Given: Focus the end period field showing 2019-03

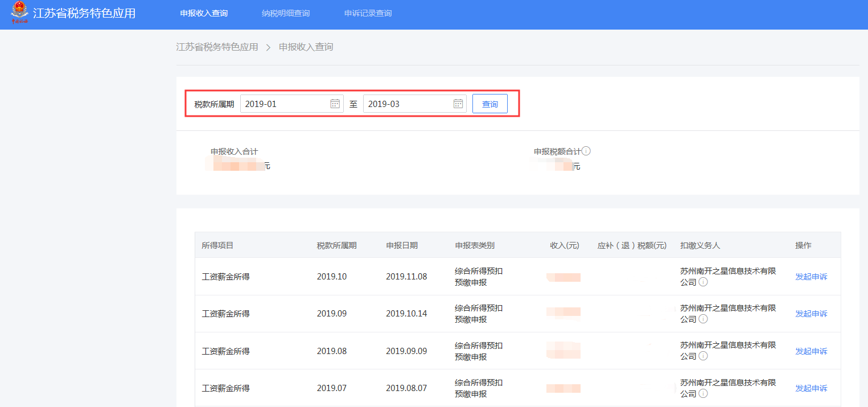Looking at the screenshot, I should pos(408,104).
